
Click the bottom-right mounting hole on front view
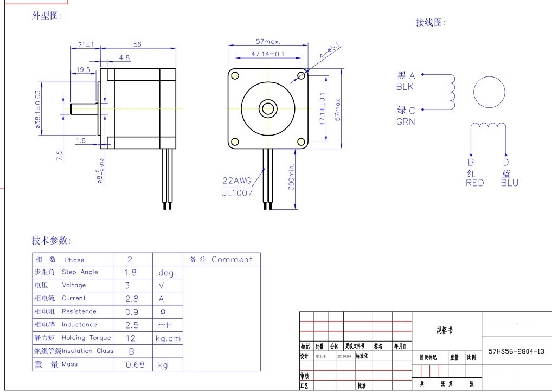point(301,142)
